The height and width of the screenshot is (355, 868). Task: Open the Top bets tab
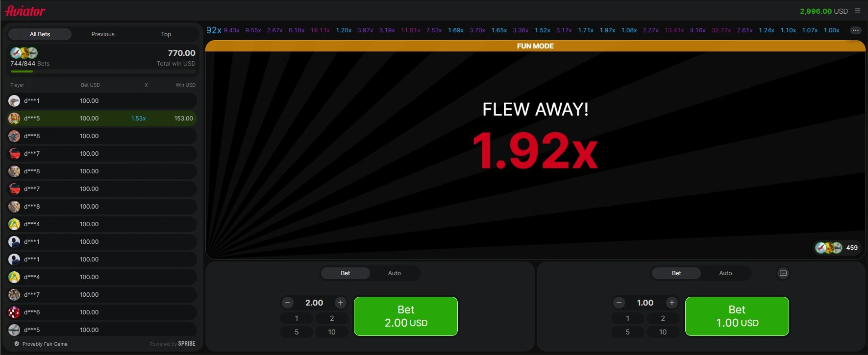point(166,34)
